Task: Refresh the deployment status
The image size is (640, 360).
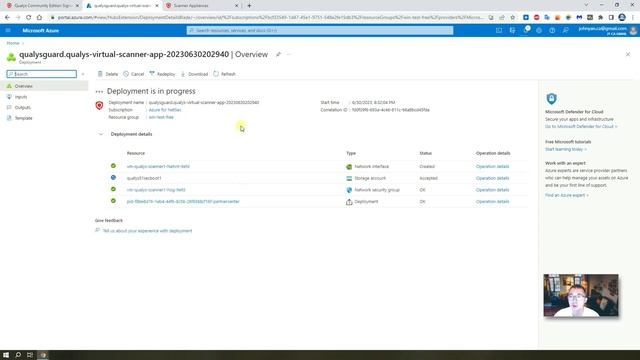Action: pyautogui.click(x=224, y=74)
